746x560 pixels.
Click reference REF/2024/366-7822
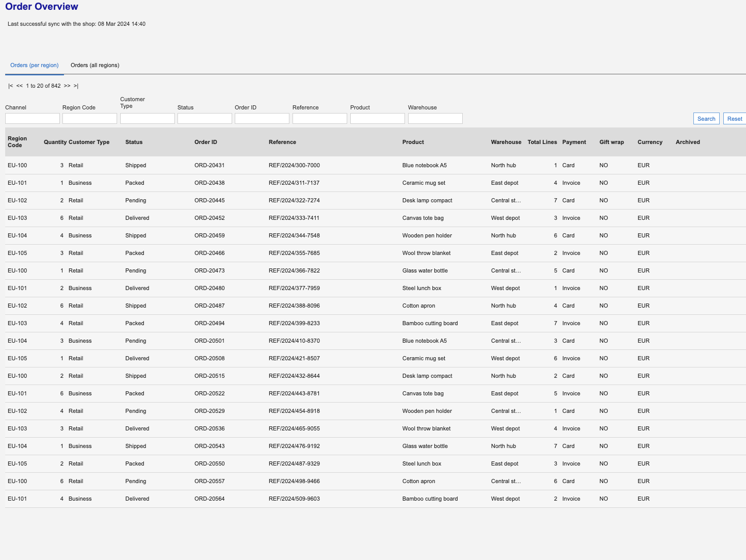294,270
